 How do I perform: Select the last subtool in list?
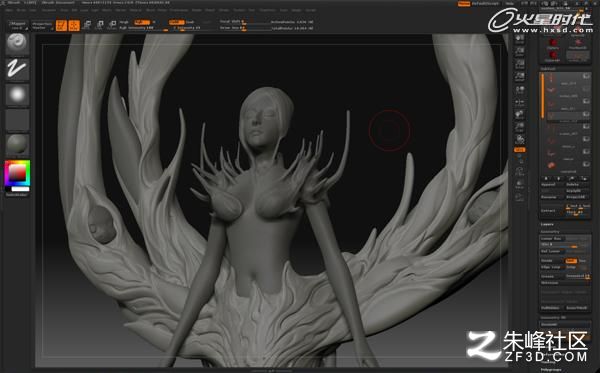point(567,167)
